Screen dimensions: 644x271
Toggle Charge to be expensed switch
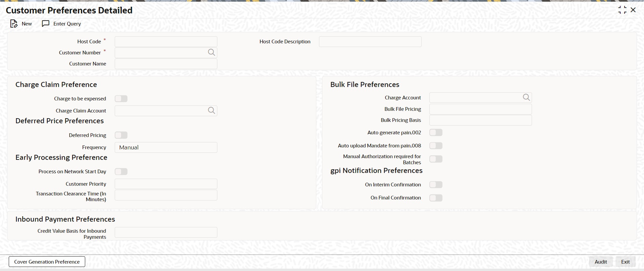point(121,99)
